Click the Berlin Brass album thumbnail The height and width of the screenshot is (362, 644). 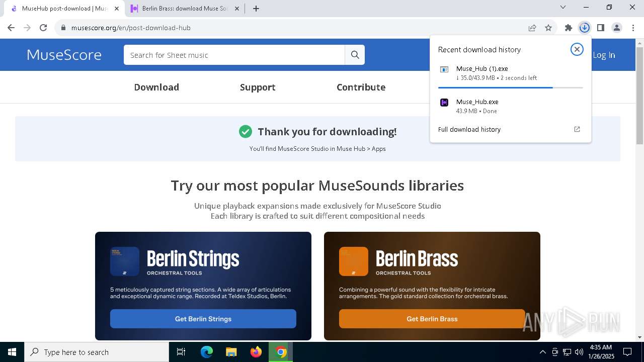coord(354,261)
